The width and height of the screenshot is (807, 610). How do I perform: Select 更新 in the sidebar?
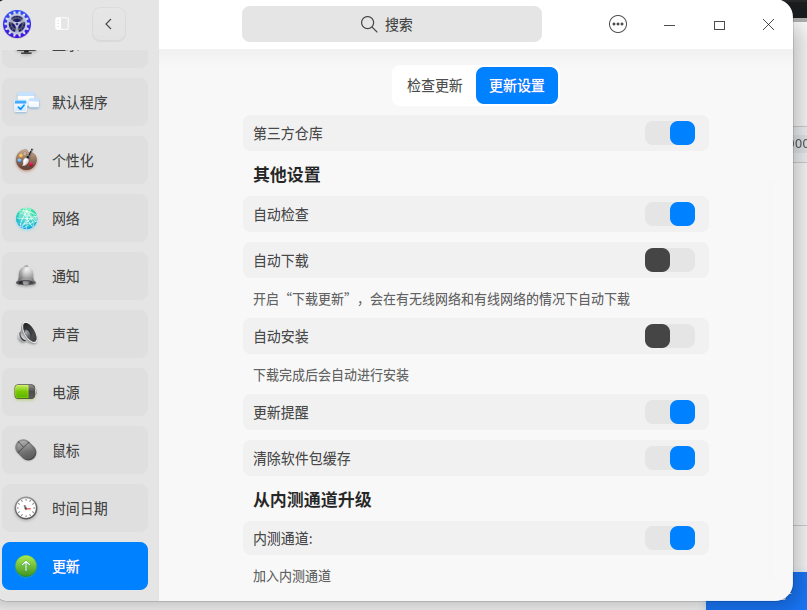point(75,566)
